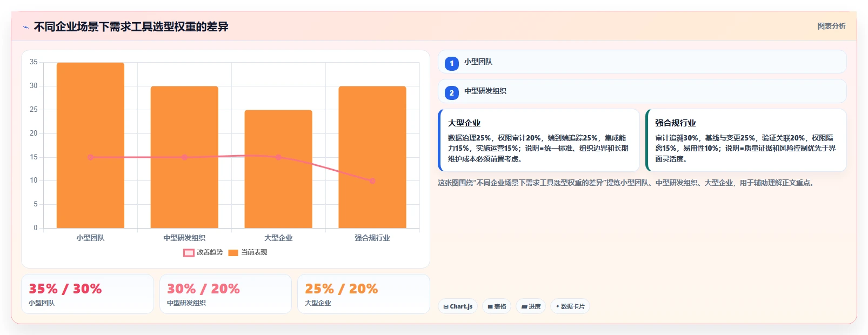Click the 中型研发组织 x-axis label
Viewport: 868px width, 335px height.
click(184, 238)
